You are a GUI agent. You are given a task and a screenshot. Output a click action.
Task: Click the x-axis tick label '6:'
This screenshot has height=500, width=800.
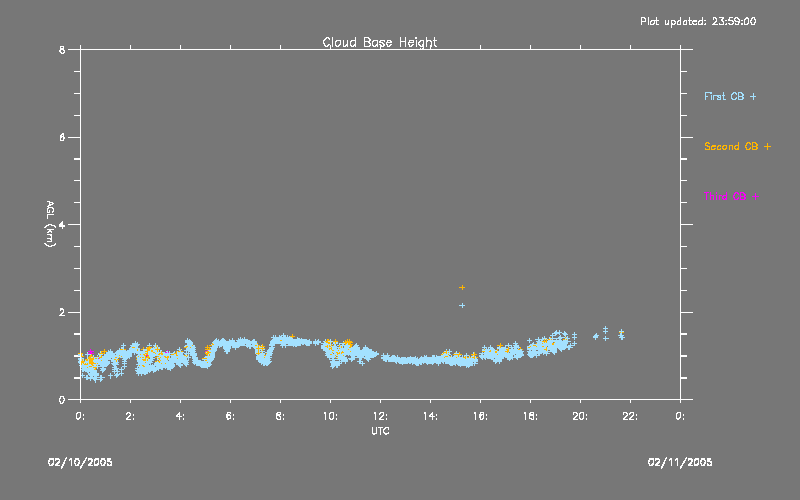point(230,416)
